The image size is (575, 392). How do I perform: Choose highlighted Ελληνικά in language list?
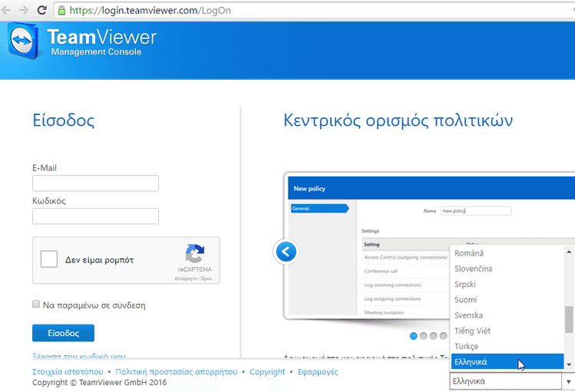(x=507, y=362)
